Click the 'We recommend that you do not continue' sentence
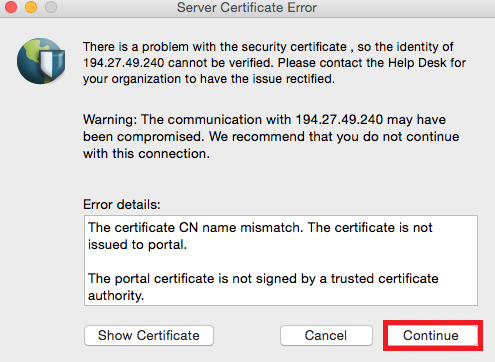 point(334,137)
